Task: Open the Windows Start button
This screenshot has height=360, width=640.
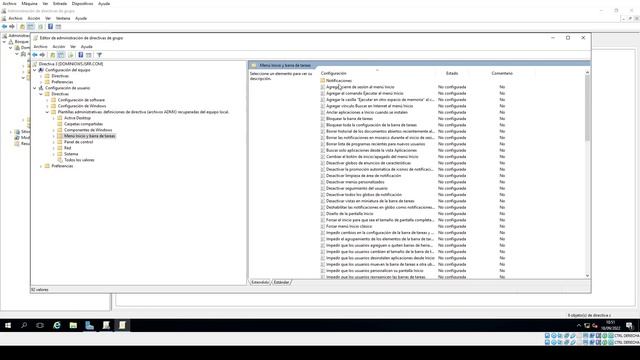Action: coord(8,325)
